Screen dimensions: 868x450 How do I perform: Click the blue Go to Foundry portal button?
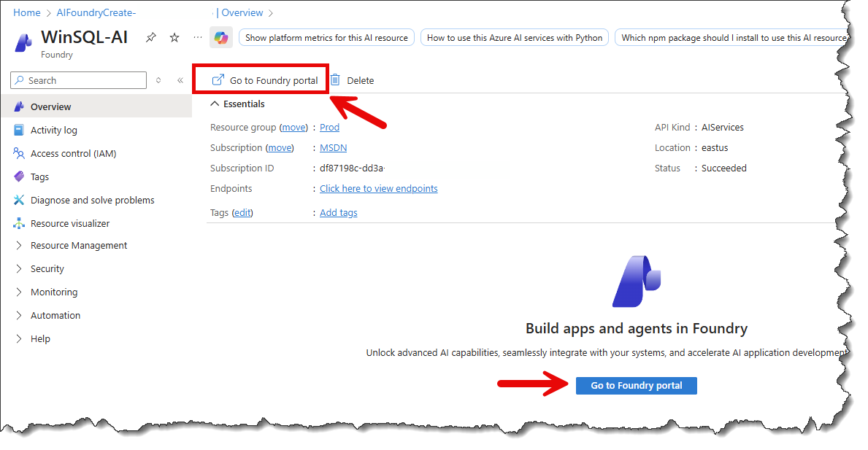636,385
